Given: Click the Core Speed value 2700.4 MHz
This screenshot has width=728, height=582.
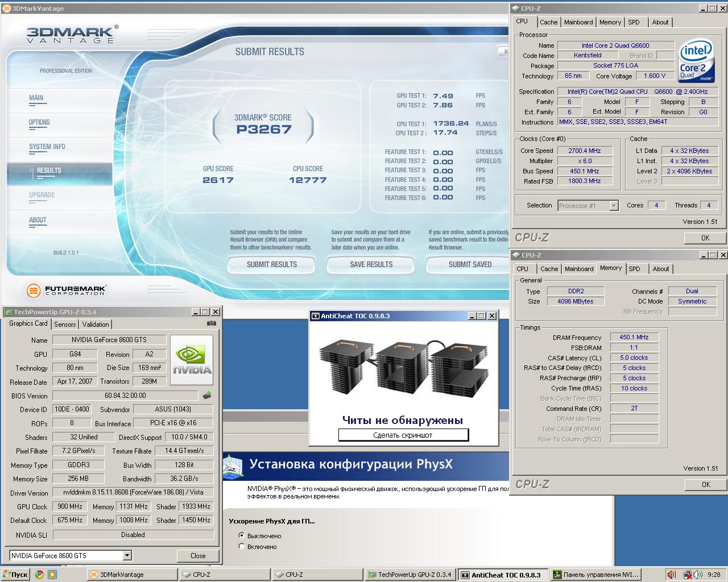Looking at the screenshot, I should pos(585,151).
